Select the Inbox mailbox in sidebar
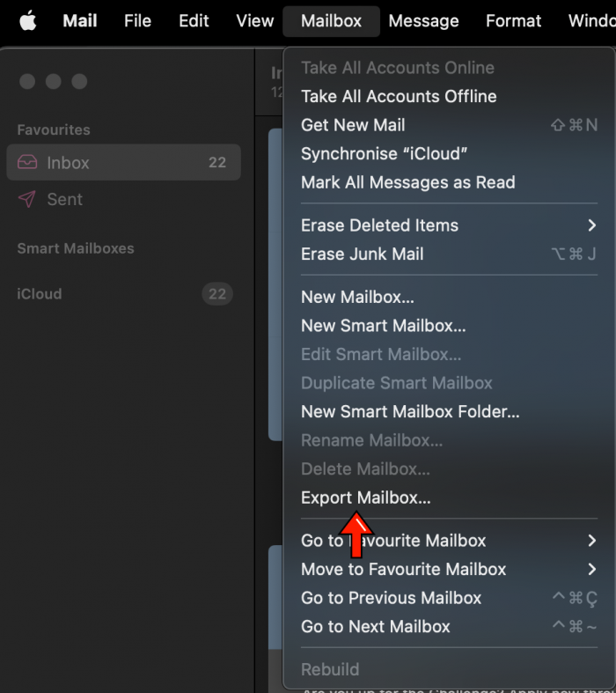This screenshot has width=616, height=693. pyautogui.click(x=124, y=162)
